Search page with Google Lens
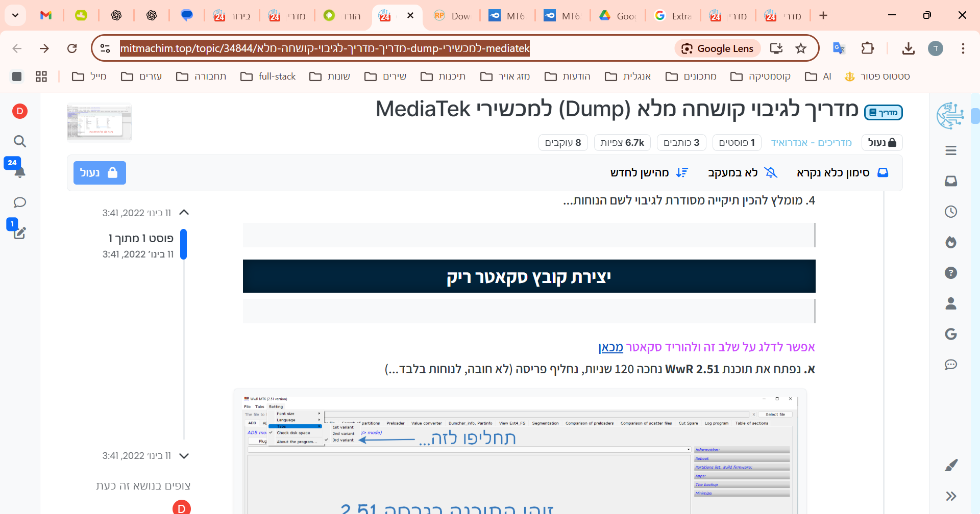Screen dimensions: 980x514 718,48
